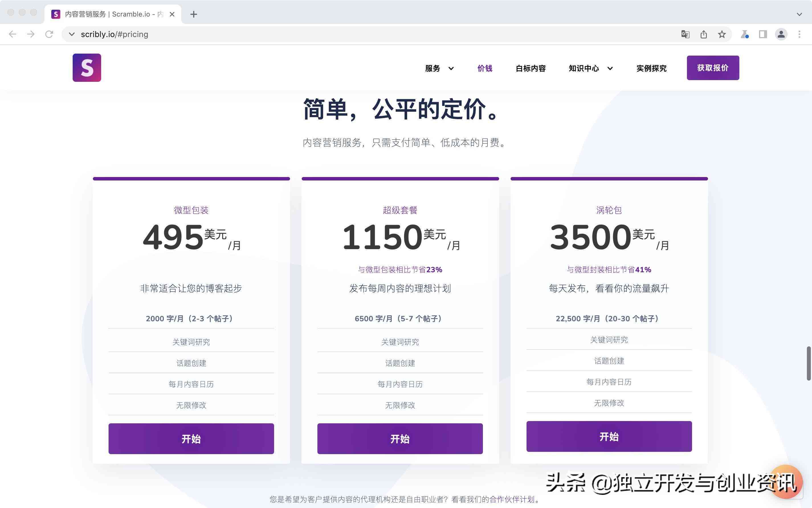Close the Scramble.io tab
Viewport: 812px width, 508px height.
coord(172,14)
